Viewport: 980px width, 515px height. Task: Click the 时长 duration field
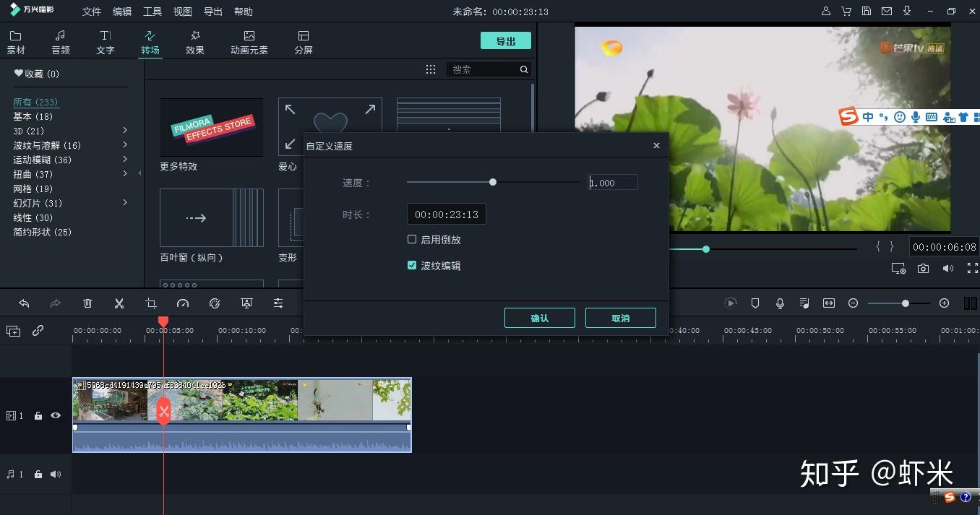click(x=447, y=215)
